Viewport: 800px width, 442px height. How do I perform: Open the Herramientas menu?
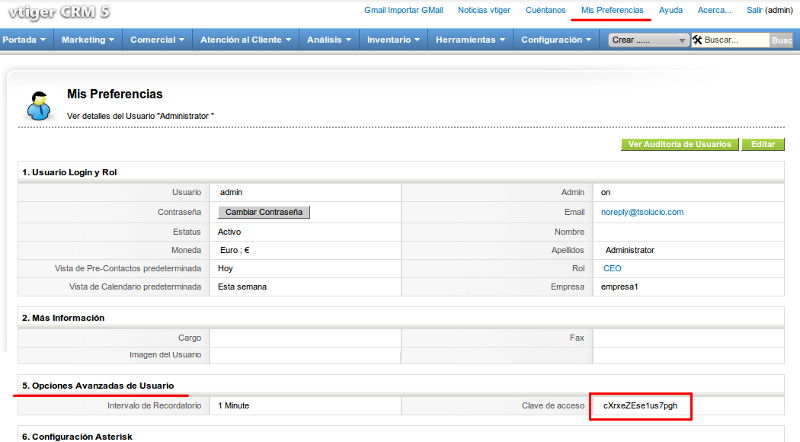pos(471,40)
